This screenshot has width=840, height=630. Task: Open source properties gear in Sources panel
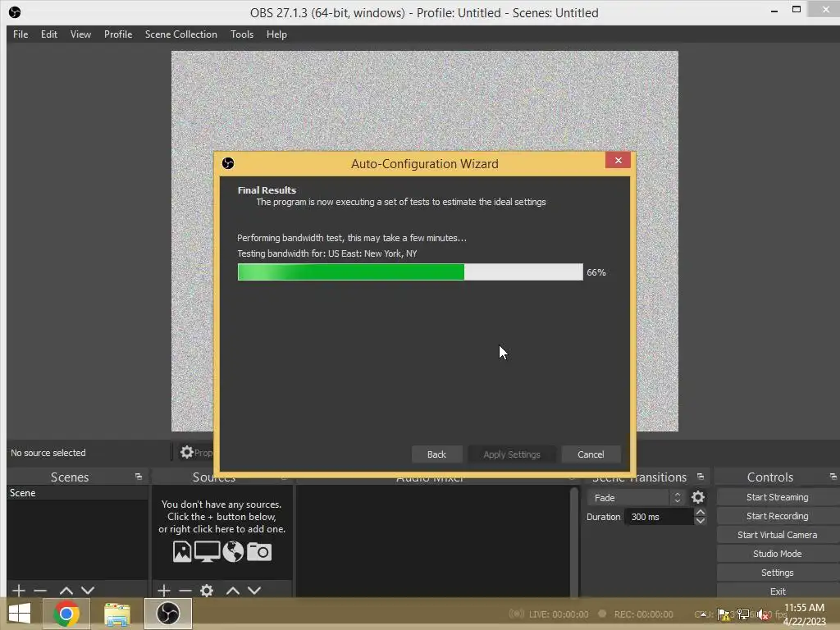[207, 591]
